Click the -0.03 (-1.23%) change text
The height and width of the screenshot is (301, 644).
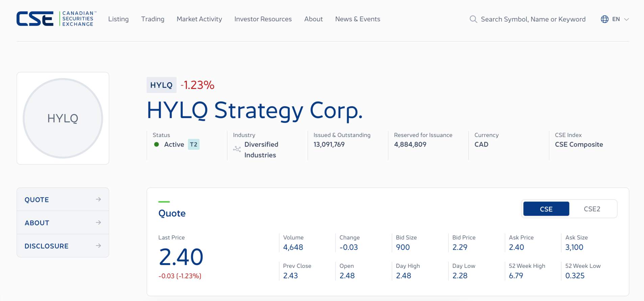point(180,276)
